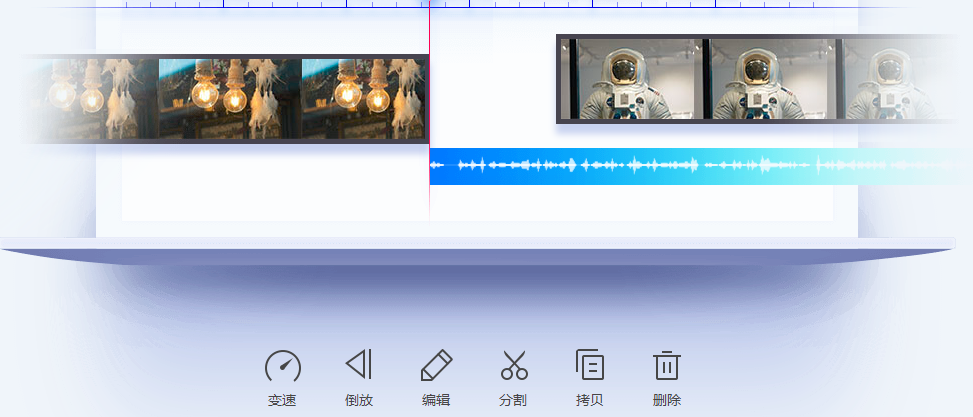
Task: Activate the 分割 scissors split tool
Action: (x=514, y=365)
